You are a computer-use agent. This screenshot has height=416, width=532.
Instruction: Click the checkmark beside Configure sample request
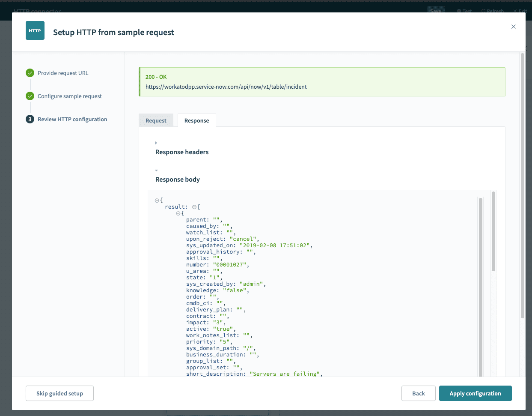click(30, 96)
